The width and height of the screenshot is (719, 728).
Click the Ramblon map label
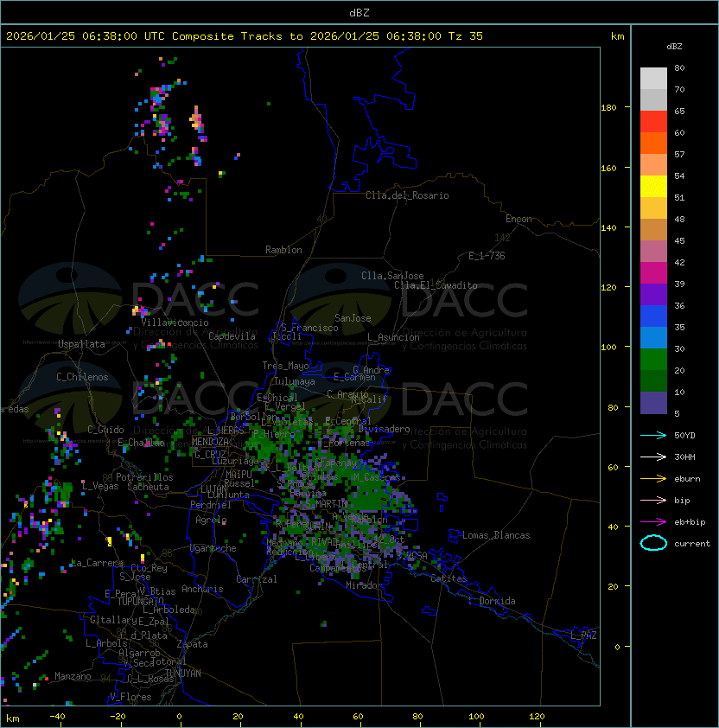click(283, 250)
